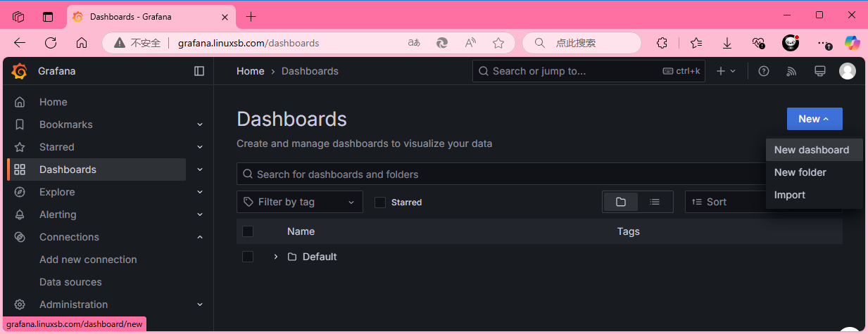Open Add new connection in sidebar
Image resolution: width=868 pixels, height=334 pixels.
point(88,259)
